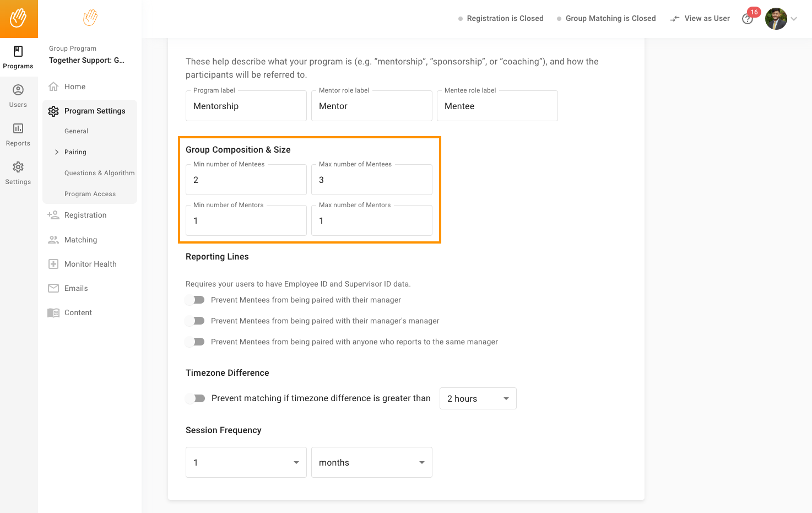Click the 'Timezone Difference' heading
The image size is (812, 513).
[228, 372]
